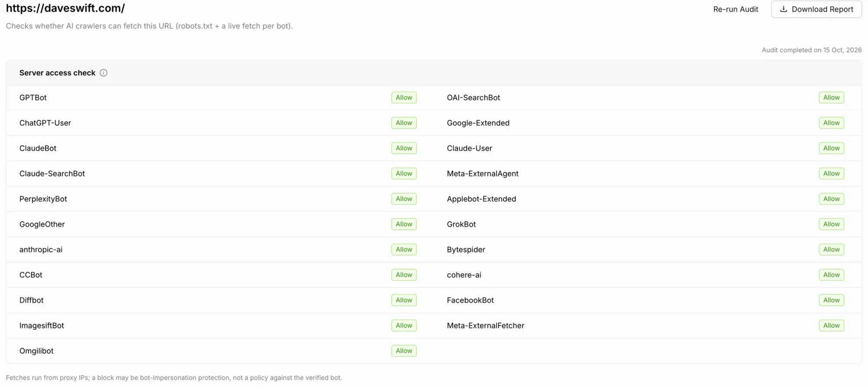Click the Allow badge for Applebot-Extended

(832, 199)
